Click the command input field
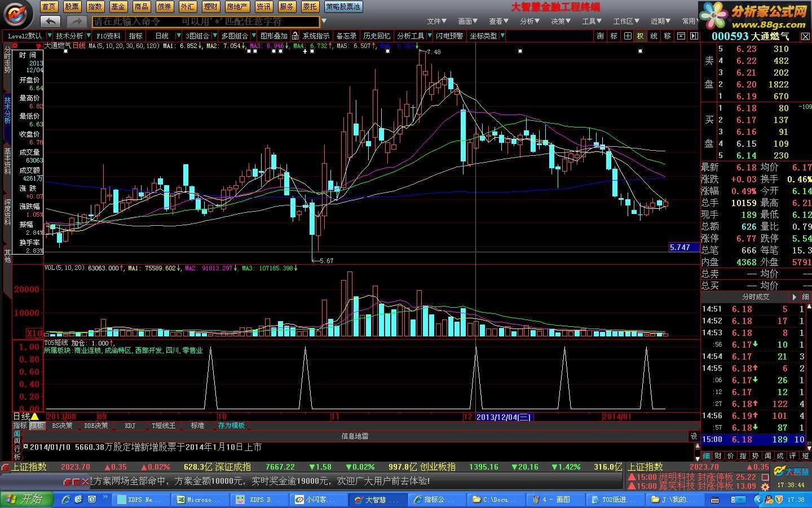This screenshot has height=508, width=812. (206, 22)
